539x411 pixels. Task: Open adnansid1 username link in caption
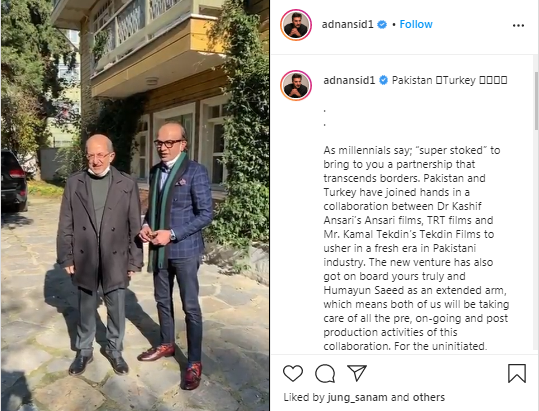pyautogui.click(x=349, y=80)
